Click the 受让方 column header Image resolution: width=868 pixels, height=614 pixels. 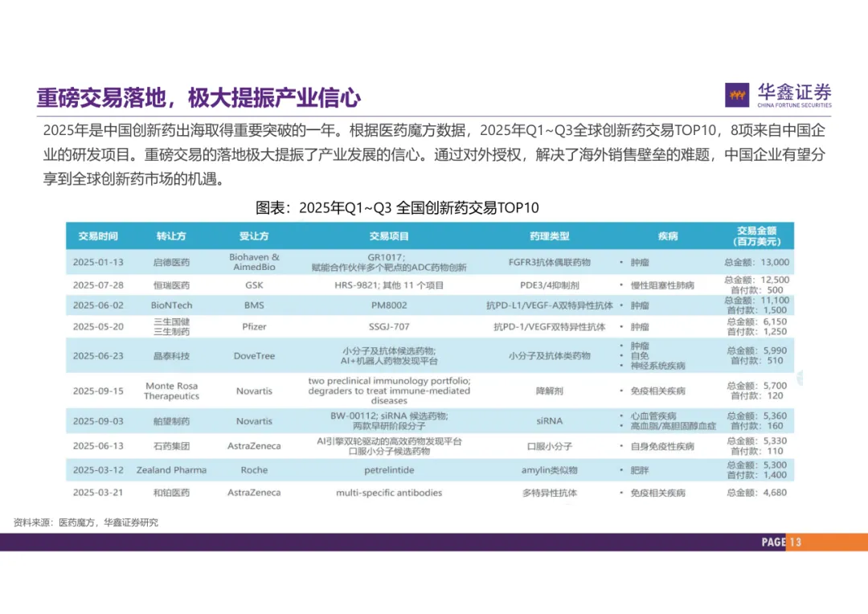click(254, 235)
